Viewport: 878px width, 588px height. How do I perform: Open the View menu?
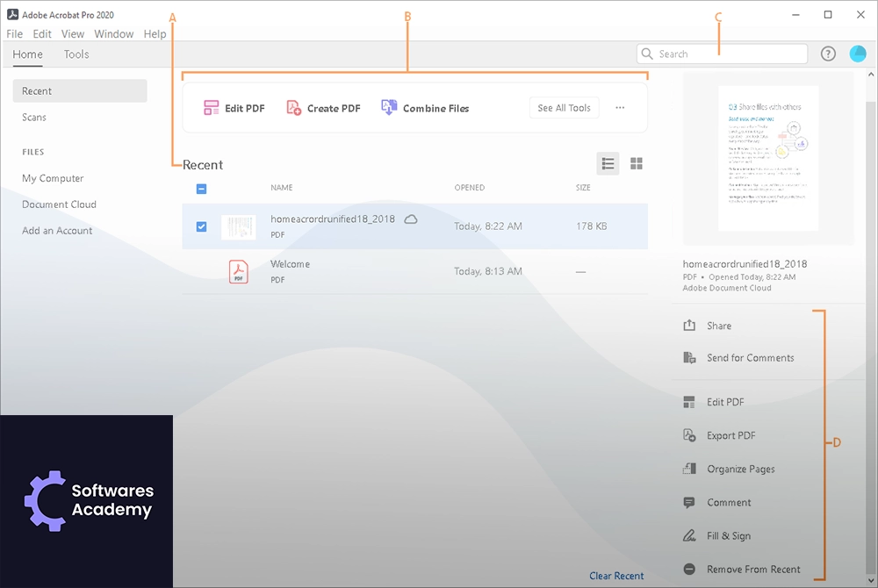[x=73, y=33]
